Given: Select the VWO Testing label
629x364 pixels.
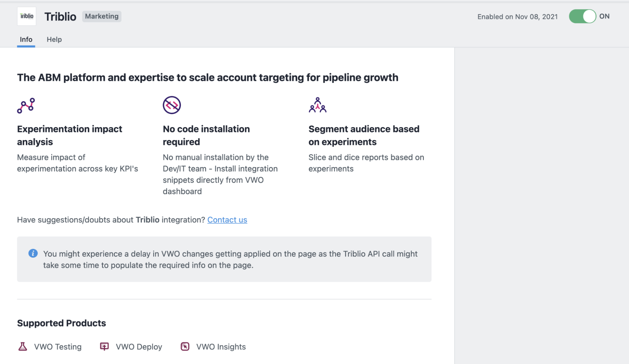Looking at the screenshot, I should [x=58, y=347].
